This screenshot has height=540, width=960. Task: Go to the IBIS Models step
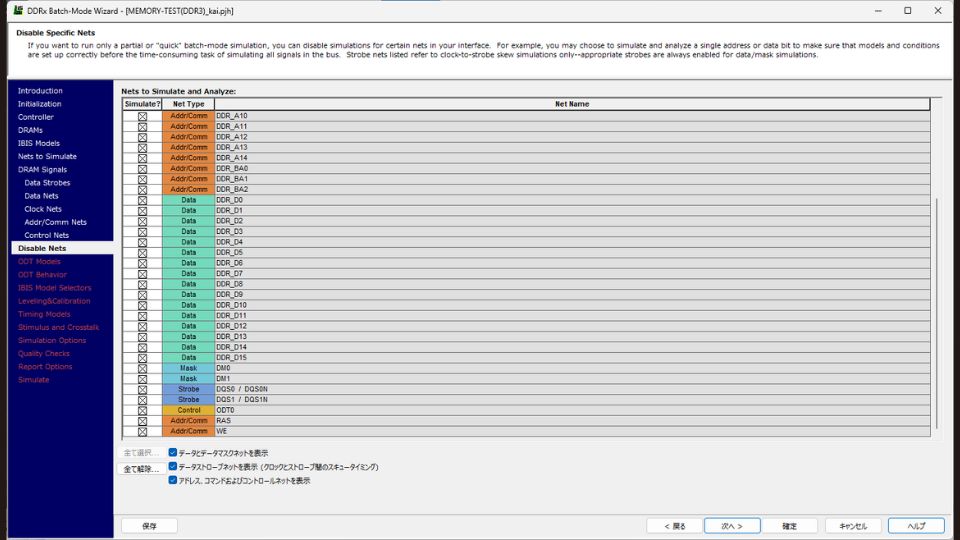(39, 143)
